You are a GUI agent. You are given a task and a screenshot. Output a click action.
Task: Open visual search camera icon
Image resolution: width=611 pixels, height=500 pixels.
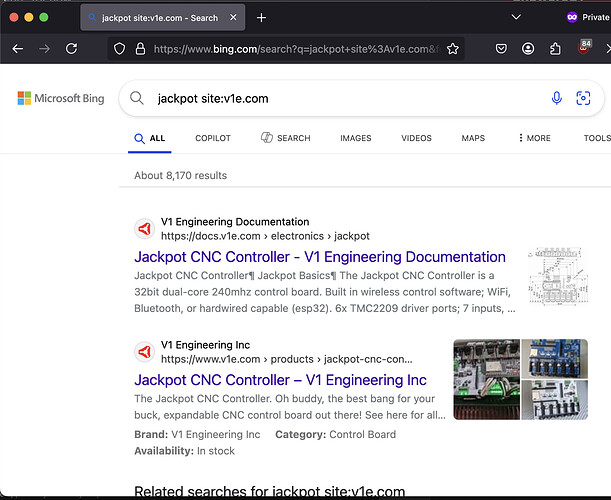[x=583, y=98]
